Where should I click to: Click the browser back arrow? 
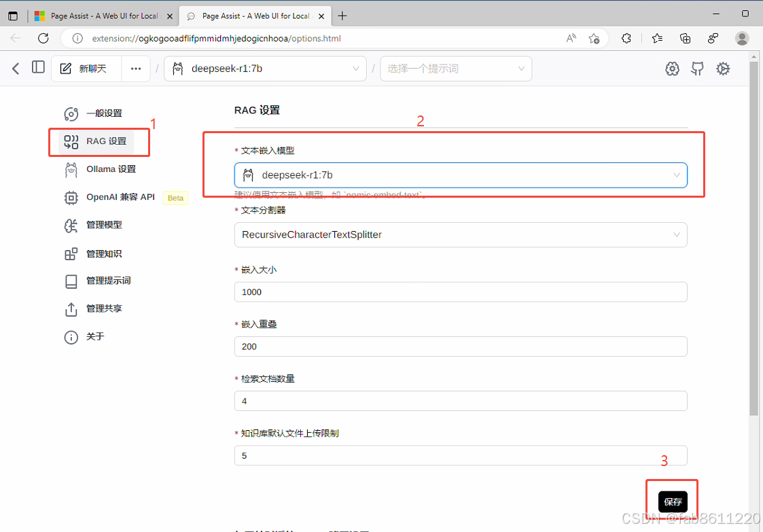click(16, 39)
